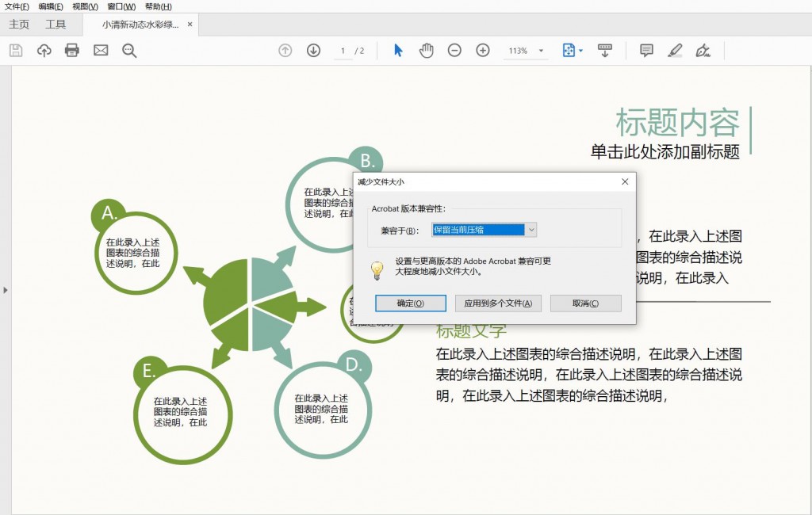Open fit page options arrow
This screenshot has height=515, width=812.
pyautogui.click(x=580, y=51)
